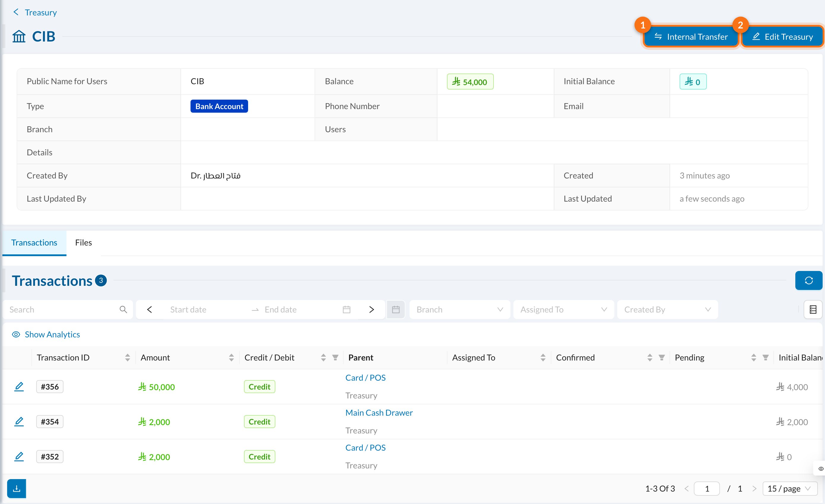Go back to Treasury link
The image size is (825, 504).
coord(35,12)
